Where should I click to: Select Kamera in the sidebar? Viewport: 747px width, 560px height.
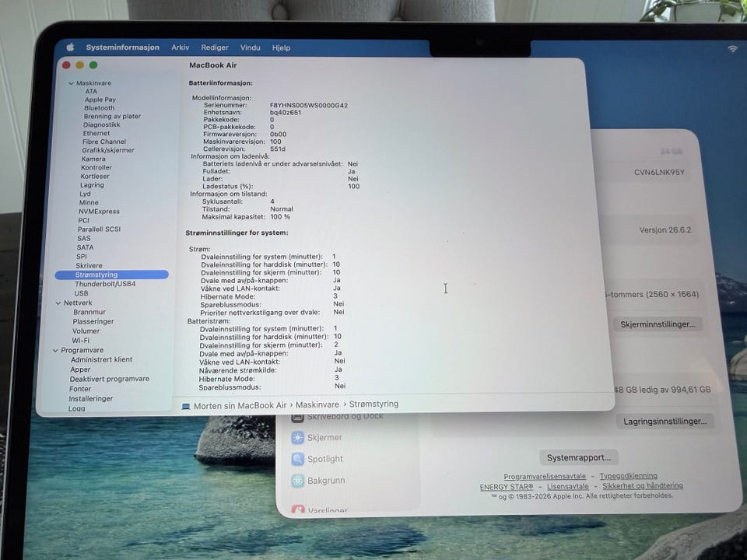point(93,159)
